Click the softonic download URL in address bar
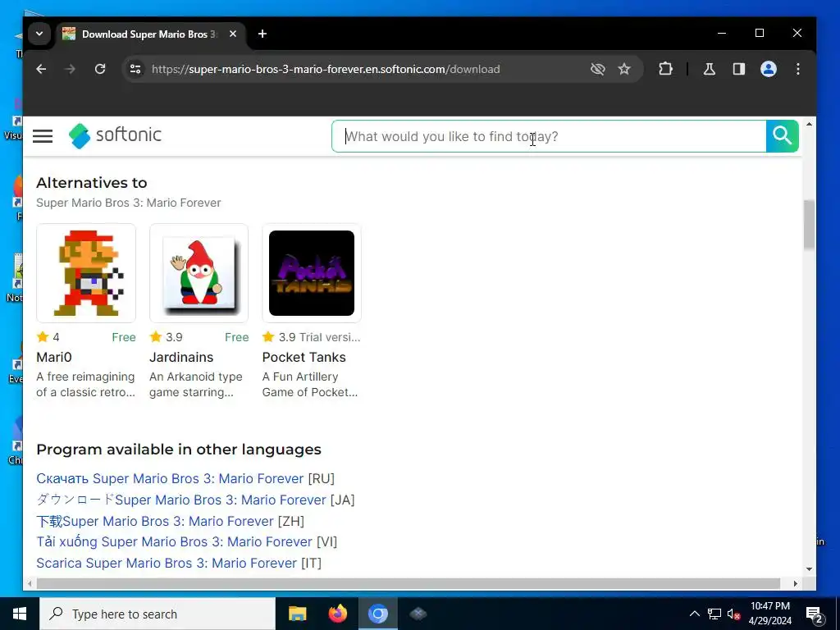840x630 pixels. point(326,69)
